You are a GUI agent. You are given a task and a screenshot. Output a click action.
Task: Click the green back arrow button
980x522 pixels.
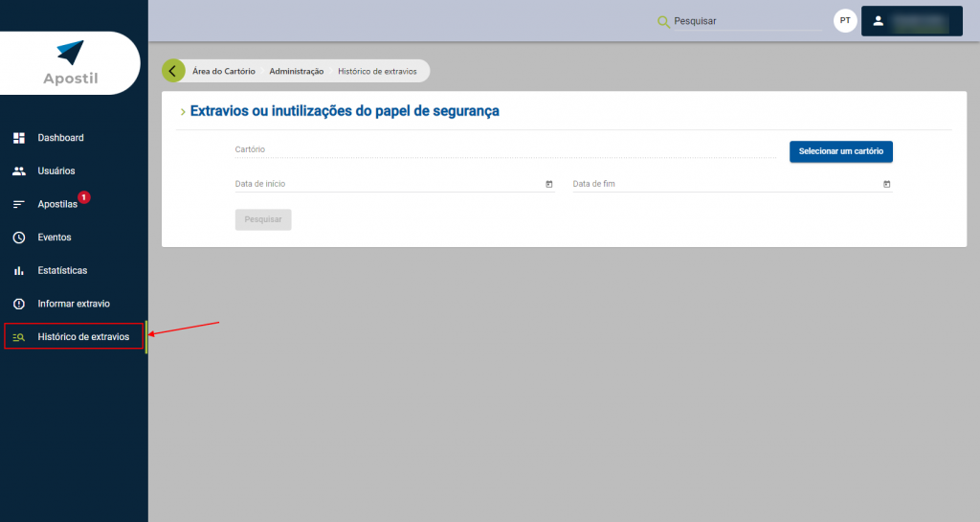point(172,71)
